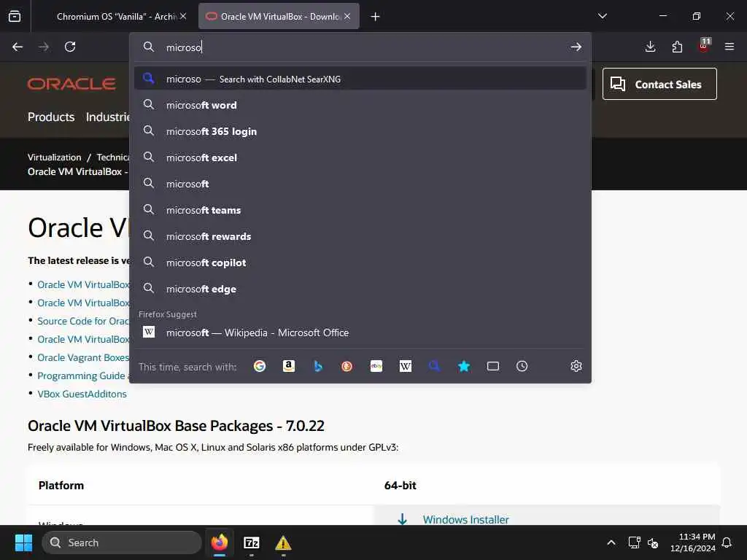This screenshot has height=560, width=747.
Task: Open 7-Zip from the taskbar
Action: pyautogui.click(x=252, y=542)
